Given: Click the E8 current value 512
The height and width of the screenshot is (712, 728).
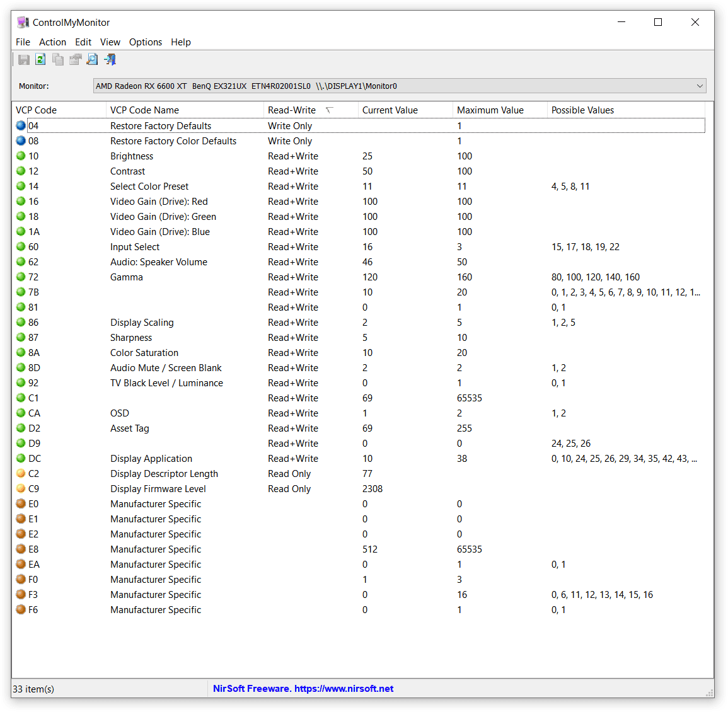Looking at the screenshot, I should (x=370, y=549).
